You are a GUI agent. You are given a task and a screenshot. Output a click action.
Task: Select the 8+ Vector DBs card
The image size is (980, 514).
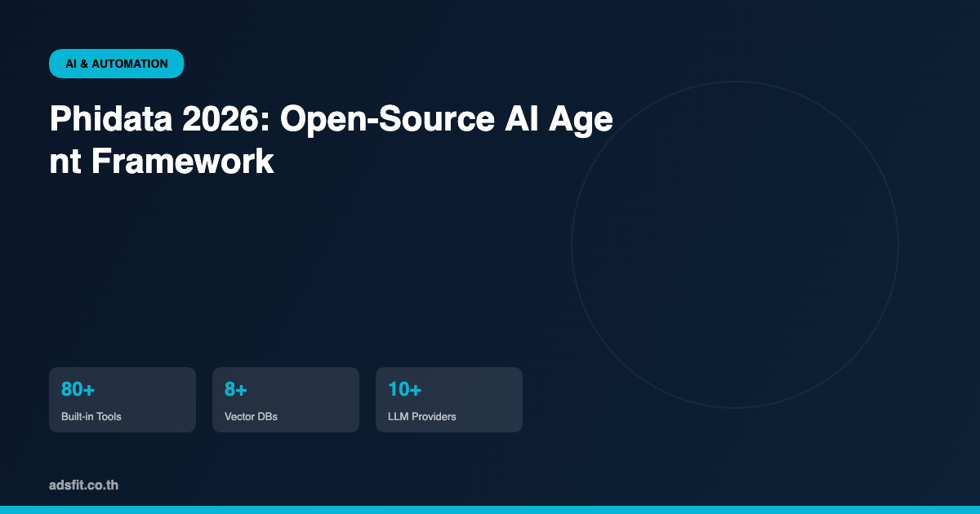[x=286, y=400]
